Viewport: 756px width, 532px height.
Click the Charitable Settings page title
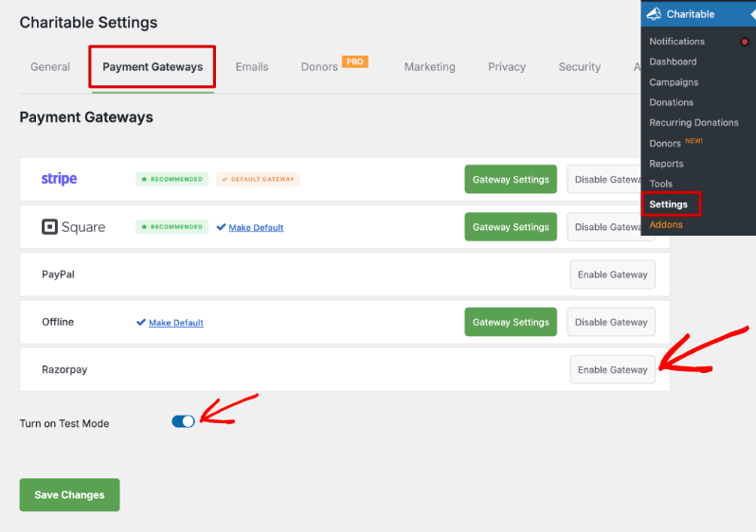coord(88,23)
